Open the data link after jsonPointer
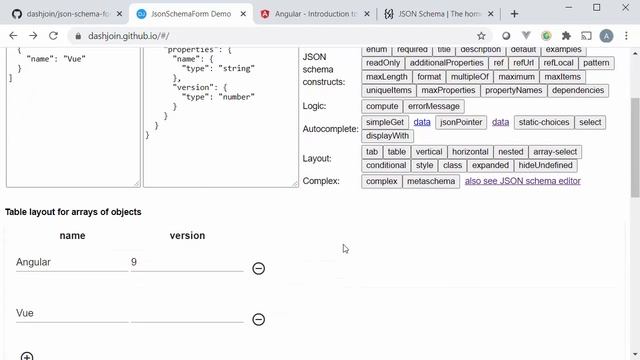640x360 pixels. (x=500, y=122)
